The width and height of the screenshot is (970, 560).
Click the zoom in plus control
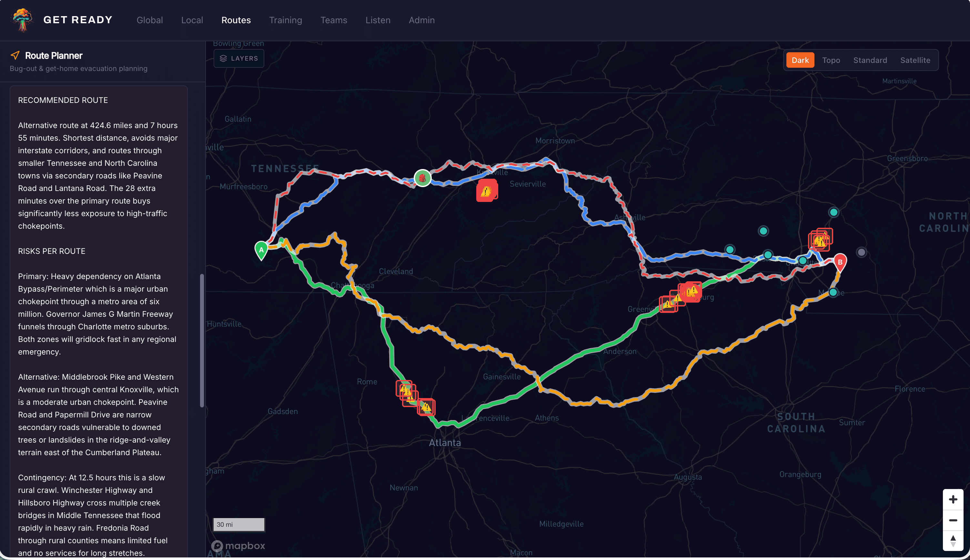click(954, 499)
